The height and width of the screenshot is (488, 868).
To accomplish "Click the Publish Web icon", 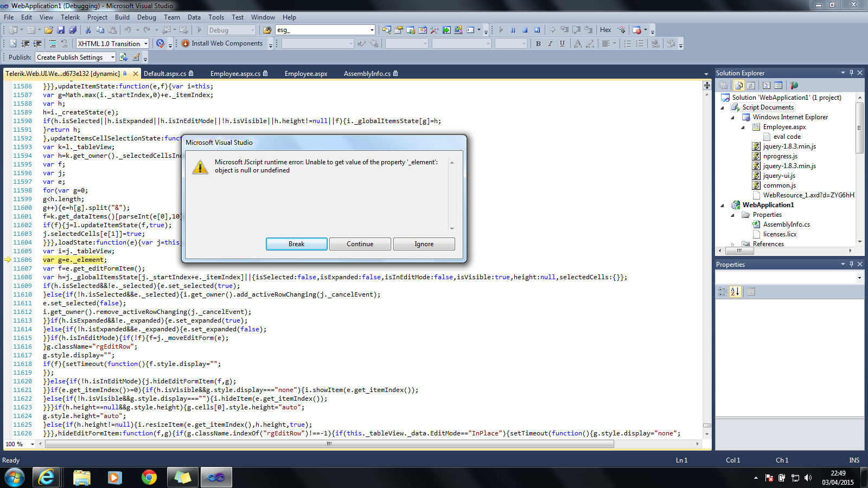I will pos(124,57).
